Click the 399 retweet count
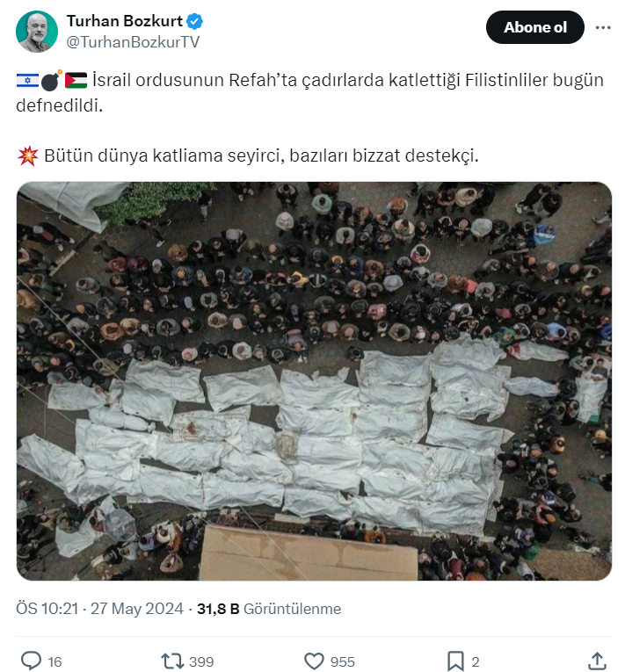 [x=201, y=661]
